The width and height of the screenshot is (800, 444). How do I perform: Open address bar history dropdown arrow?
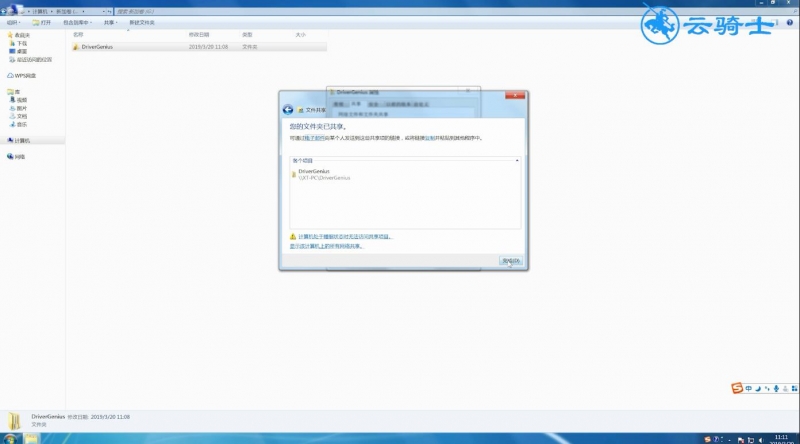coord(104,11)
